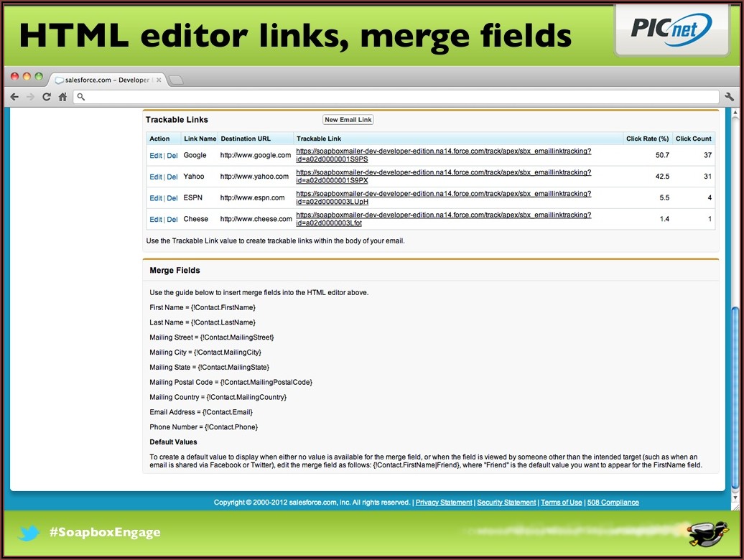Click the Mailing City merge field line

pyautogui.click(x=205, y=353)
